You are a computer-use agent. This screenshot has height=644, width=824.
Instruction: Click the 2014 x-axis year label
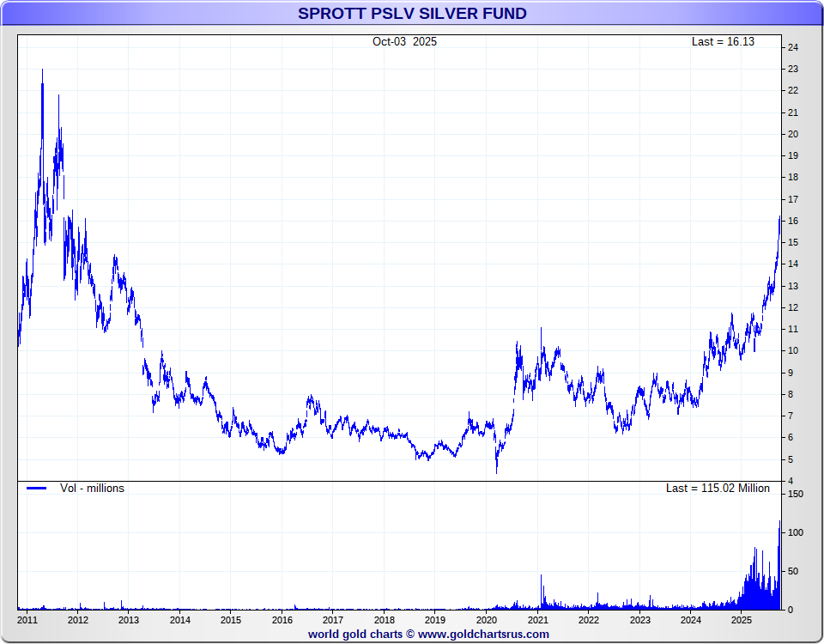179,620
